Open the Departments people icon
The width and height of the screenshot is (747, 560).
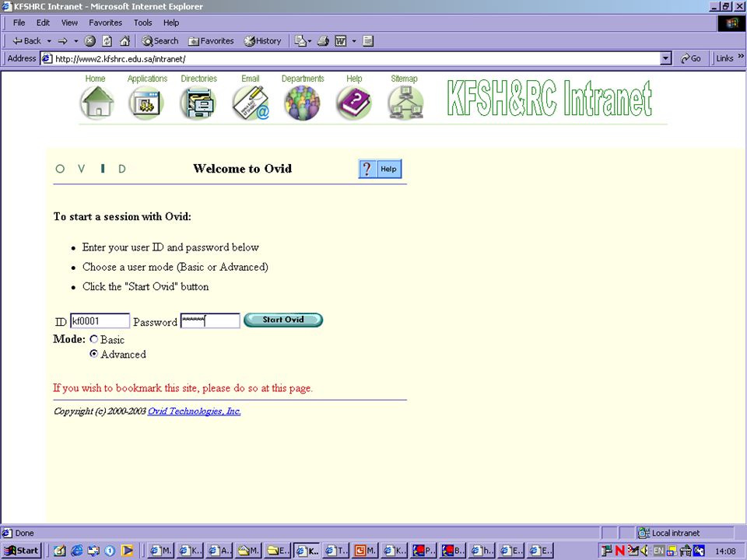pos(302,103)
